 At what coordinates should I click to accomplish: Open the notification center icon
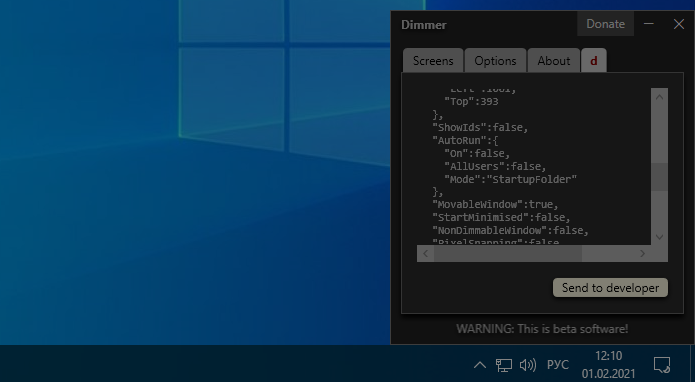pos(662,365)
